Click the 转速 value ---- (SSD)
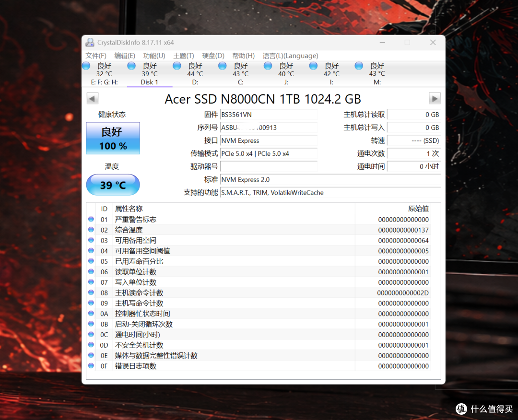Screen dimensions: 518x420 click(x=414, y=140)
